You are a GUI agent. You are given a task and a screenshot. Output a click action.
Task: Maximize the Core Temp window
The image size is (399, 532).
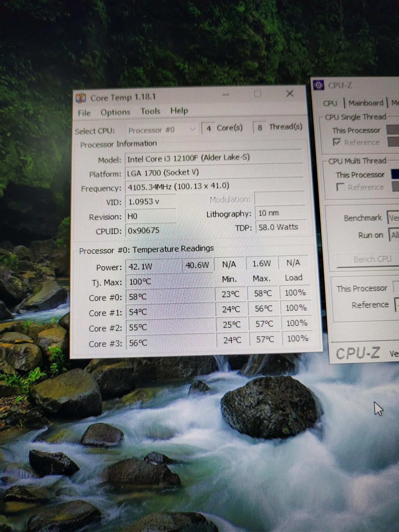[257, 94]
